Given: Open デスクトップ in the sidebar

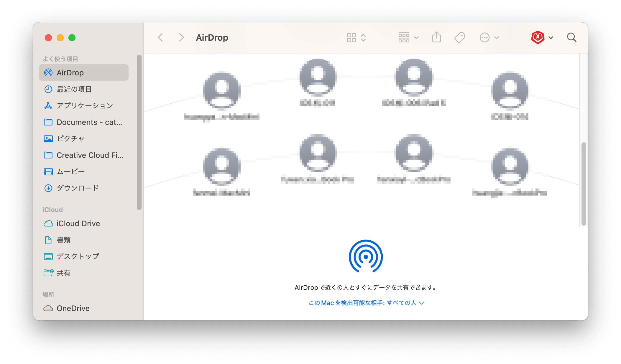Looking at the screenshot, I should (84, 257).
